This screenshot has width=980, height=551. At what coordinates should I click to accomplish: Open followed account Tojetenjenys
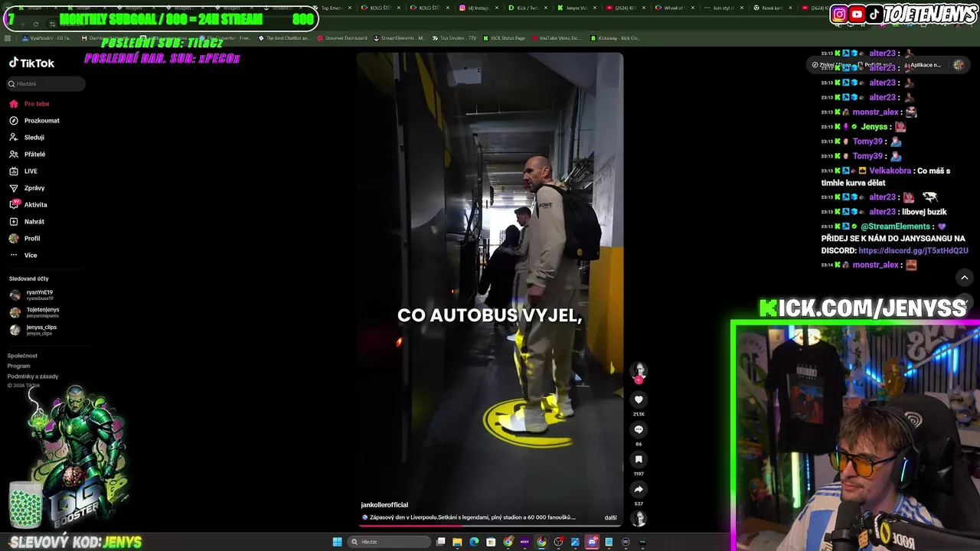(x=42, y=312)
